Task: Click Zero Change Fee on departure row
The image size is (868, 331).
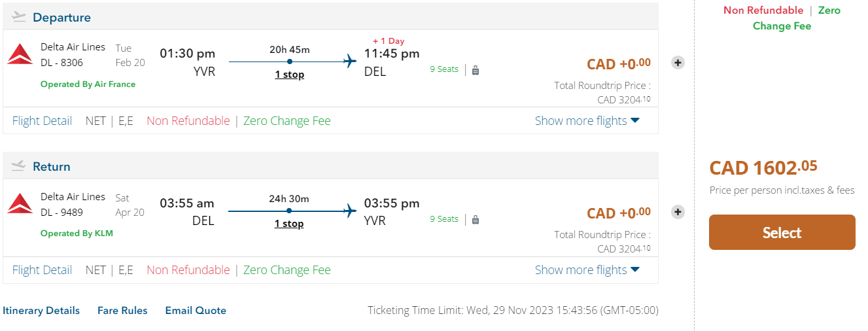Action: (286, 121)
